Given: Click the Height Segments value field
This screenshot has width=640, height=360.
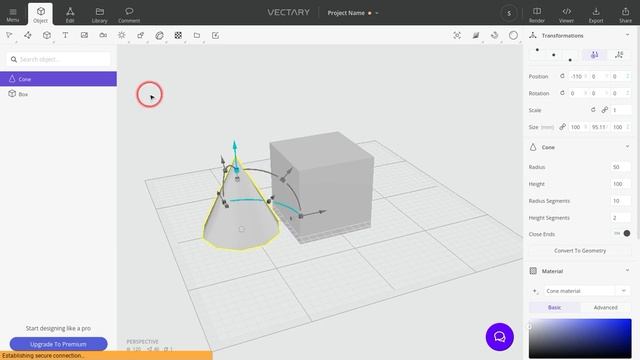Looking at the screenshot, I should (x=621, y=218).
